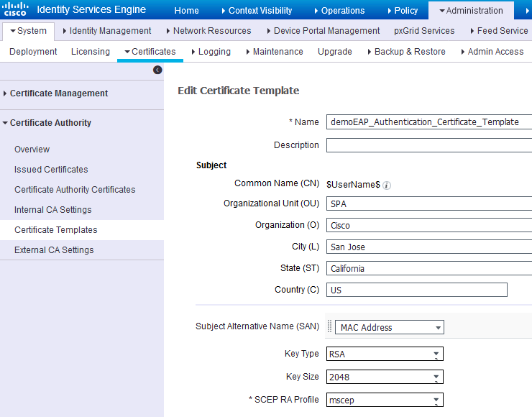Expand the Backup & Restore menu
Image resolution: width=532 pixels, height=417 pixels.
coord(406,52)
